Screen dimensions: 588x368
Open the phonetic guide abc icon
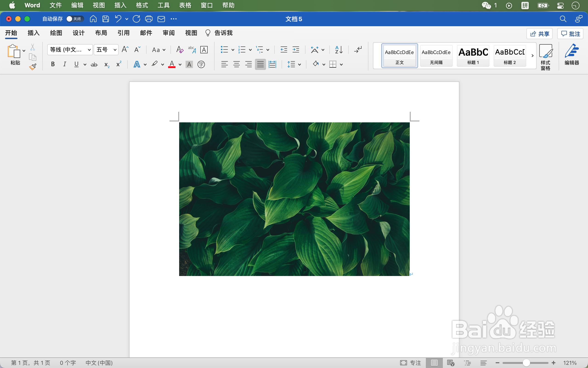192,50
